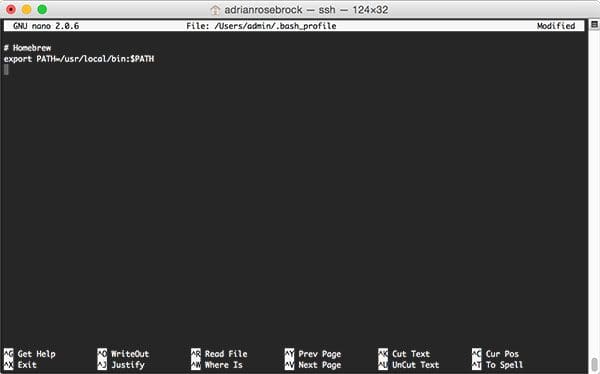Click the Modified status label
The width and height of the screenshot is (600, 374).
[556, 26]
